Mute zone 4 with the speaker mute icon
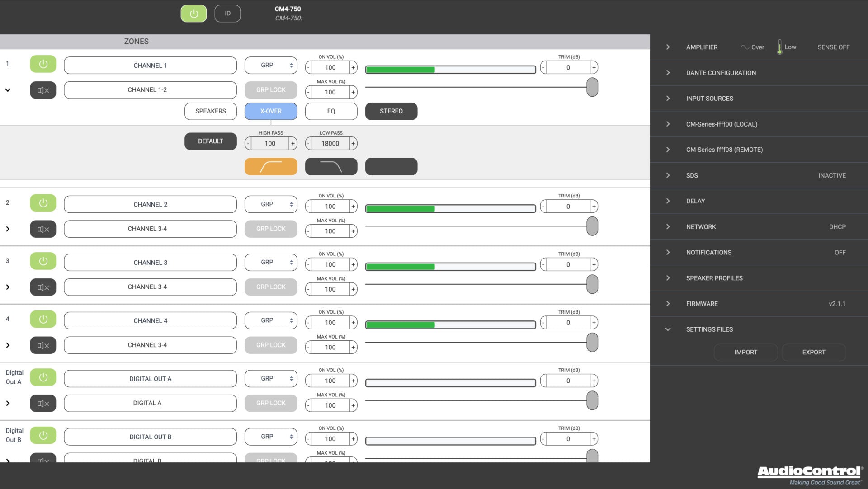 click(x=43, y=345)
